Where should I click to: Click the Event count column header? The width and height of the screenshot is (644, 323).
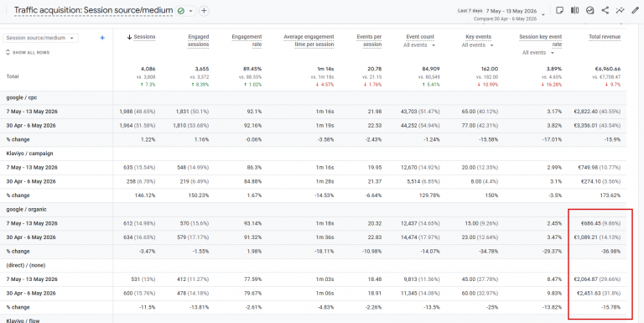click(420, 37)
